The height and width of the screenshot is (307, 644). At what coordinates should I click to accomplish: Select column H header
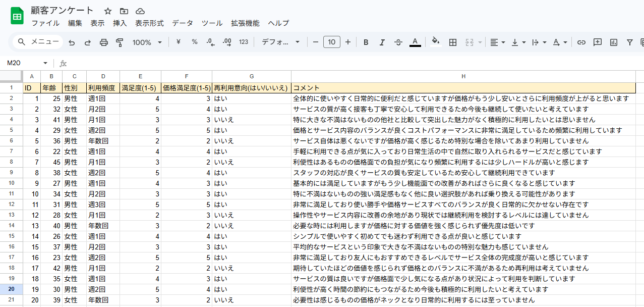(x=463, y=76)
